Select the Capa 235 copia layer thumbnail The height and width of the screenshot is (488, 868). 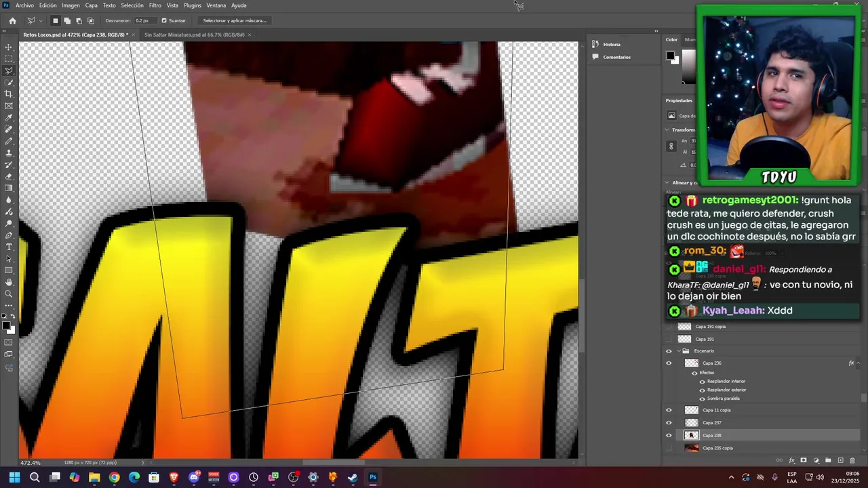[x=692, y=448]
